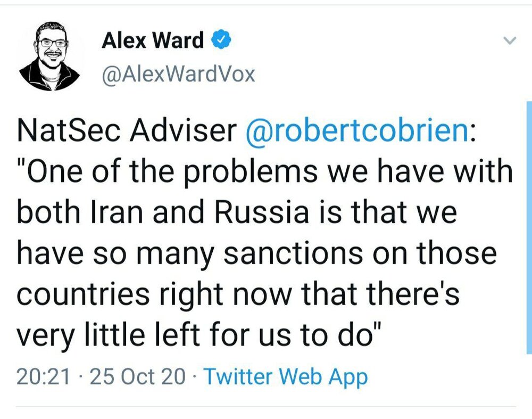Open the Alex Ward display name

pyautogui.click(x=153, y=40)
